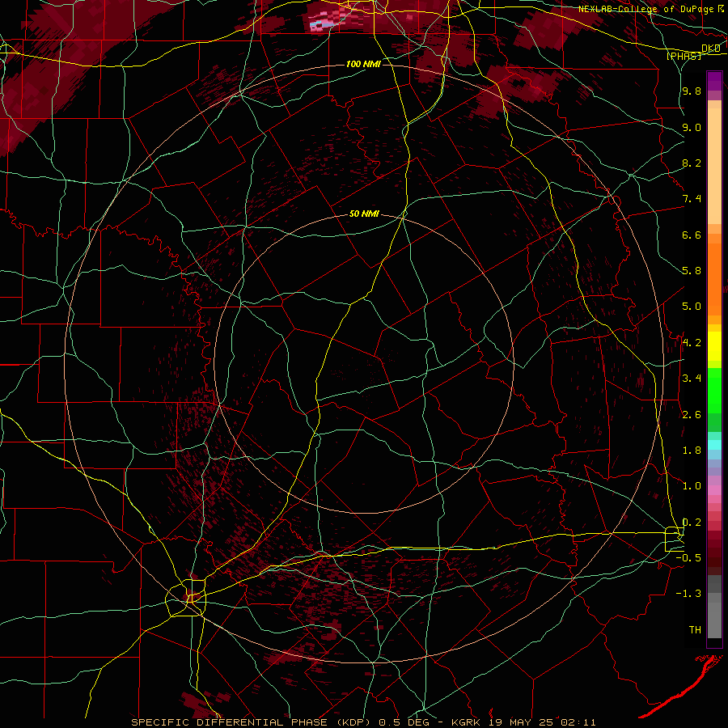Click the 1.8 value on the color scale
Viewport: 728px width, 728px height.
coord(692,451)
